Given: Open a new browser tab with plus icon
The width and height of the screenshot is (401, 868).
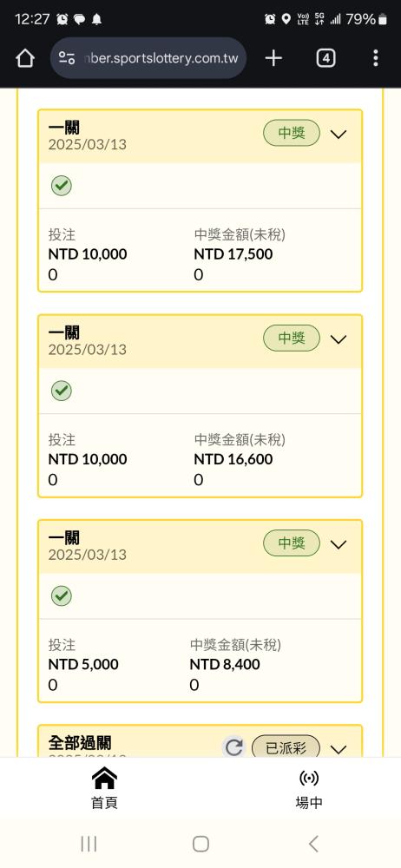Looking at the screenshot, I should [273, 58].
